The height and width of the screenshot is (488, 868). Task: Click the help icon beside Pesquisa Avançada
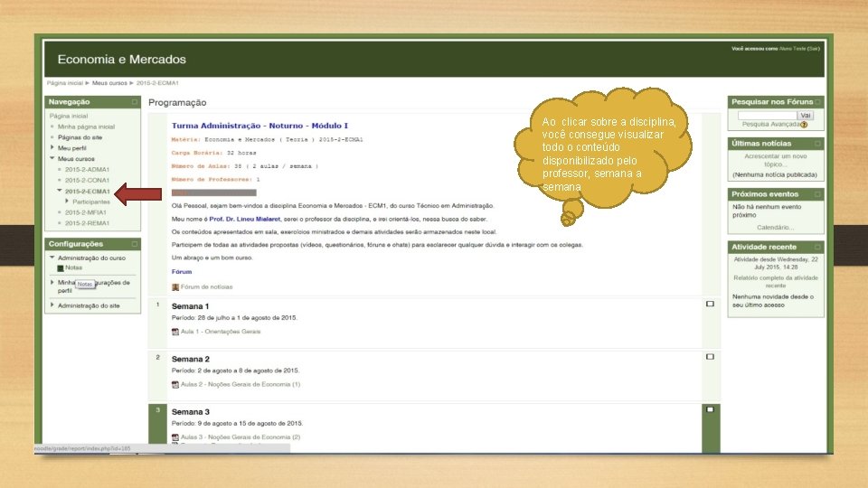coord(804,125)
